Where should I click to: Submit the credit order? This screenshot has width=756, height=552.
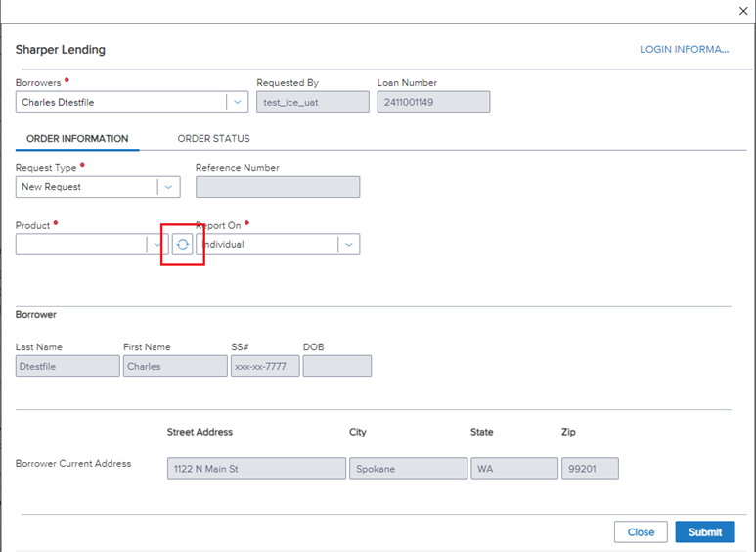pos(705,531)
